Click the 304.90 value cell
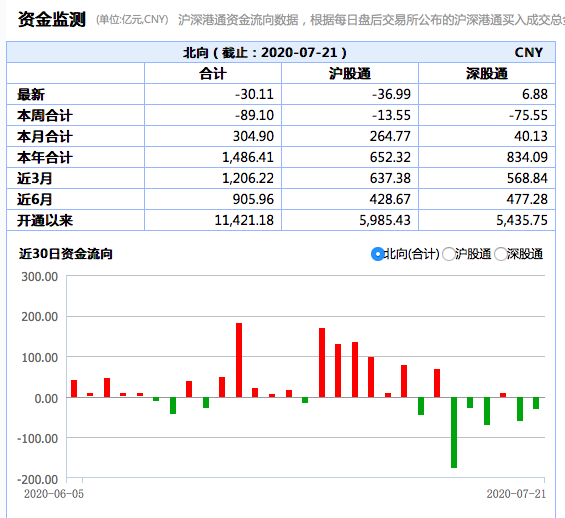 [213, 136]
